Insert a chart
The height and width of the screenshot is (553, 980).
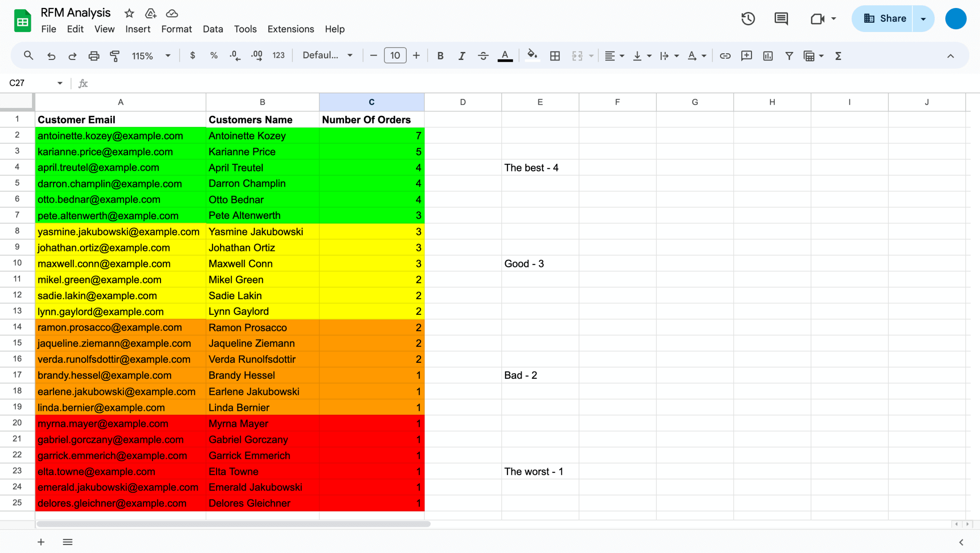(768, 56)
